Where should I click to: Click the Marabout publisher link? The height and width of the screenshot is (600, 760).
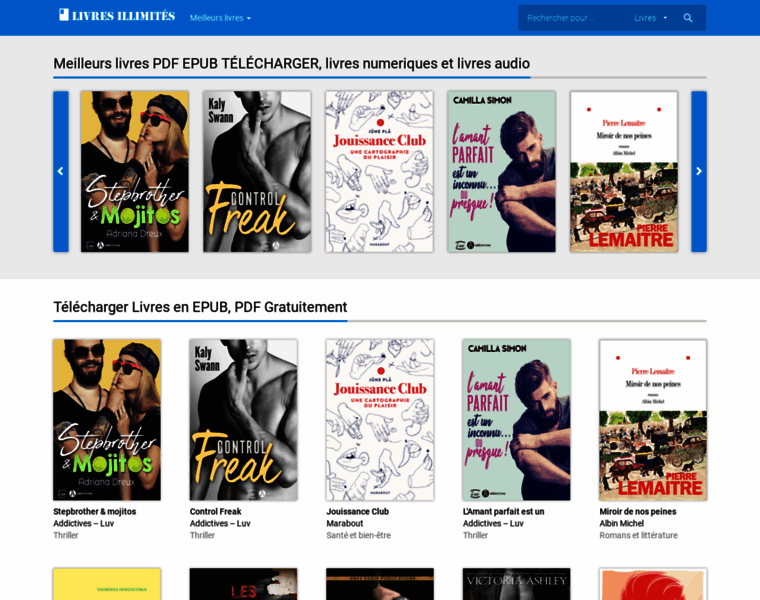pyautogui.click(x=345, y=523)
